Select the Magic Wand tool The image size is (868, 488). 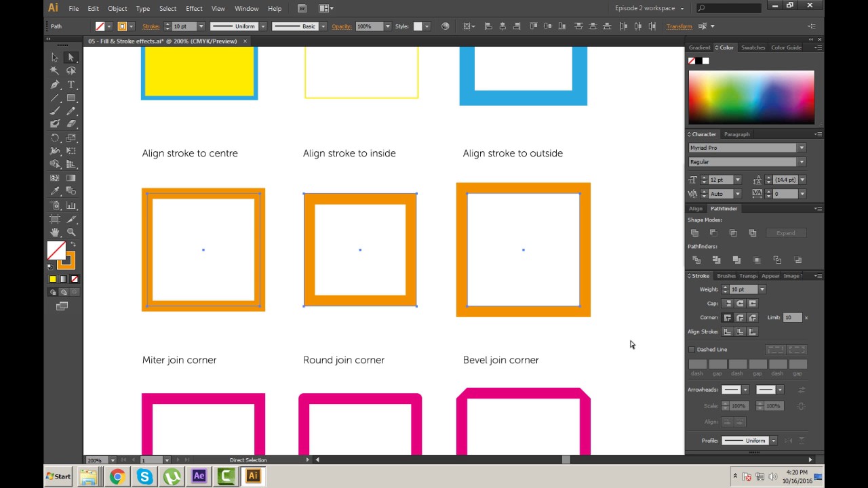(55, 70)
